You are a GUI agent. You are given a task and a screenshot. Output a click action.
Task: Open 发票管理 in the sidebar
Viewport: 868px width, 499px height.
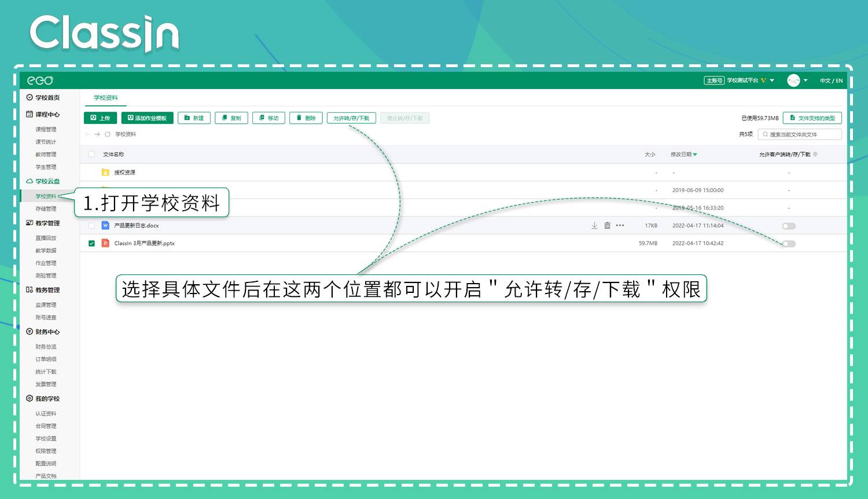[46, 384]
